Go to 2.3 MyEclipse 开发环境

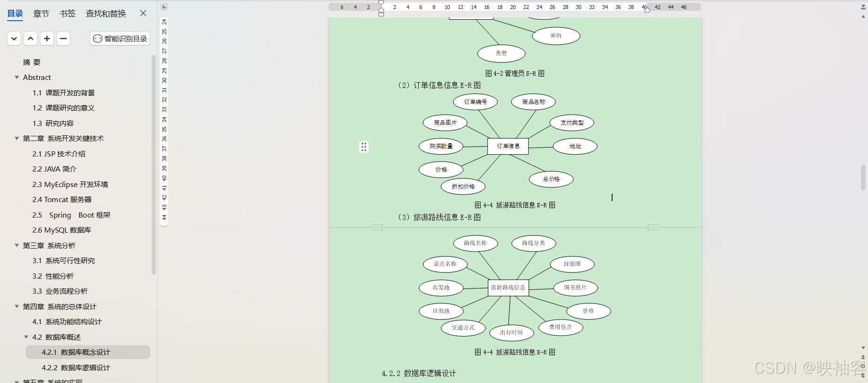(x=70, y=184)
